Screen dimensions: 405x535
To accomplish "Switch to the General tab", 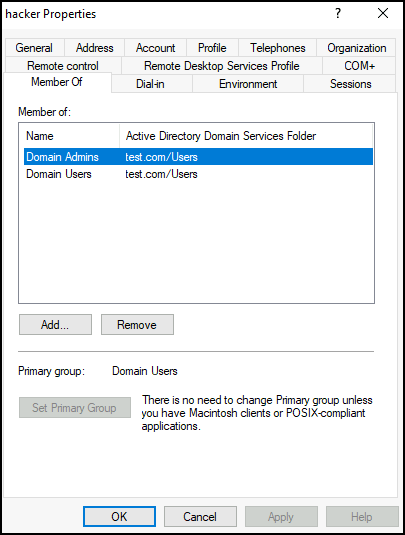I will point(34,48).
